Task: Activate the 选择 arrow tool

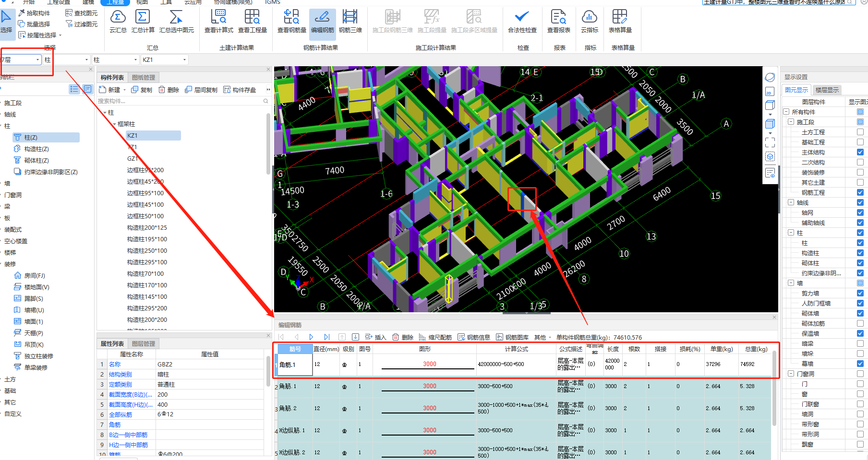Action: click(x=6, y=22)
